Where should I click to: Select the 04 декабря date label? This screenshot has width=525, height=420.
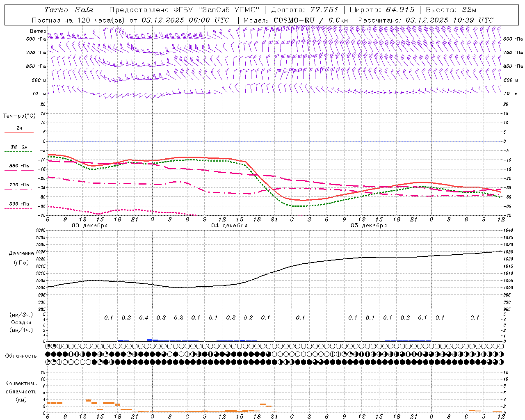[x=229, y=226]
